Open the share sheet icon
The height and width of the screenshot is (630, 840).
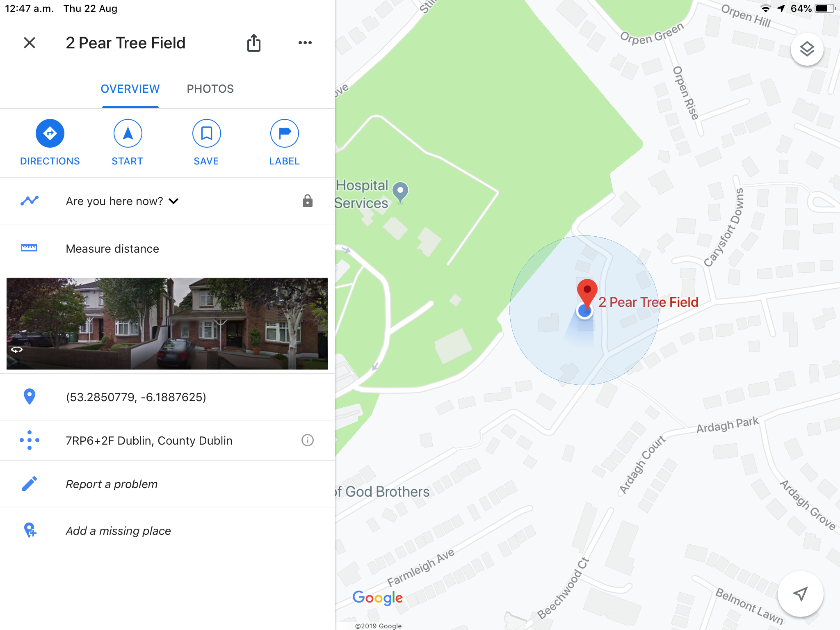pos(254,43)
